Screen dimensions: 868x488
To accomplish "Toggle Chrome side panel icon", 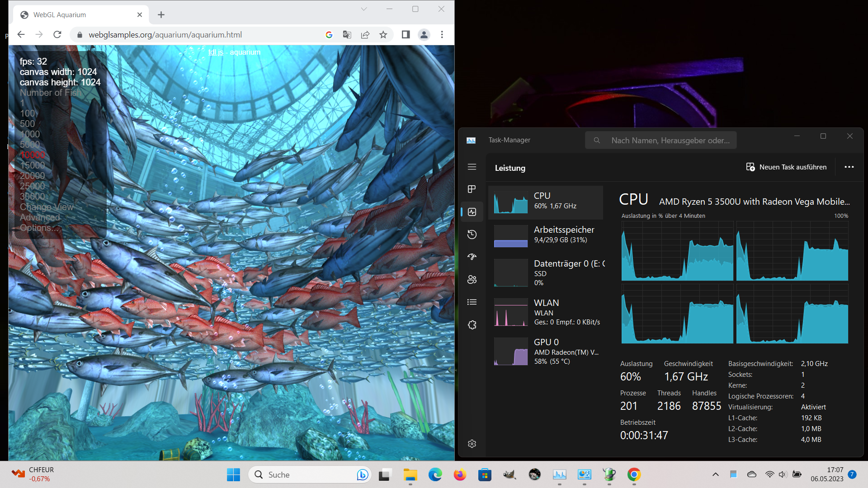I will point(406,35).
